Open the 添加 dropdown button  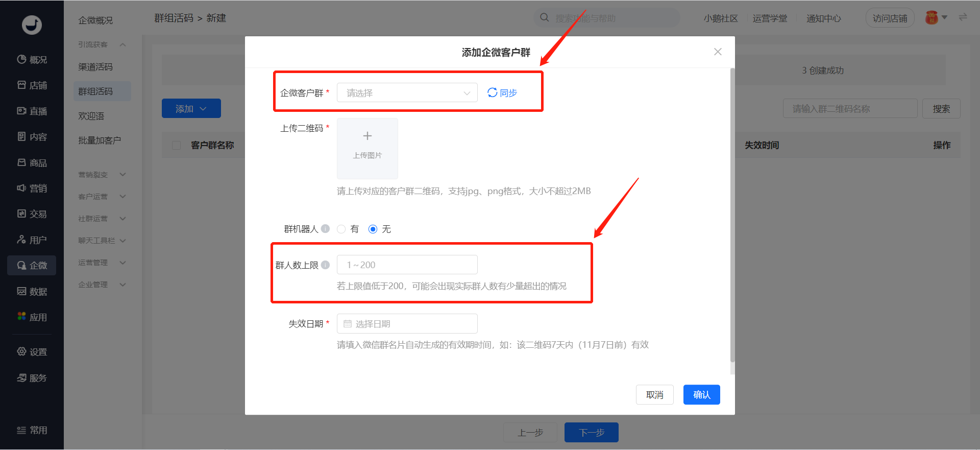[x=191, y=108]
